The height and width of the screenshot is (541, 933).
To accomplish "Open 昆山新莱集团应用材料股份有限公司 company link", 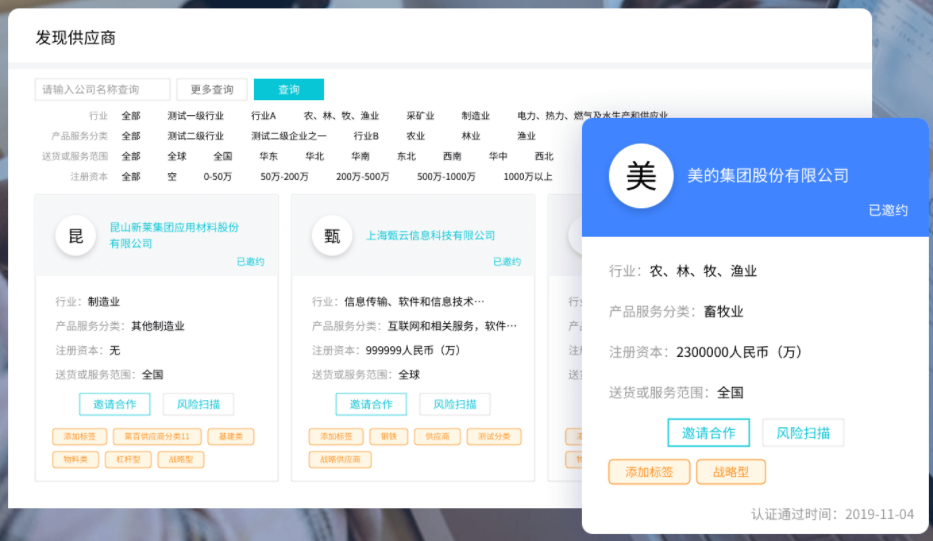I will tap(174, 235).
